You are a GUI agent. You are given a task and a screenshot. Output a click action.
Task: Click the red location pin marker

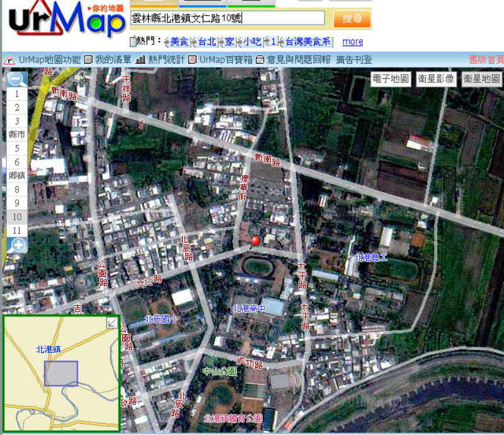[x=256, y=241]
